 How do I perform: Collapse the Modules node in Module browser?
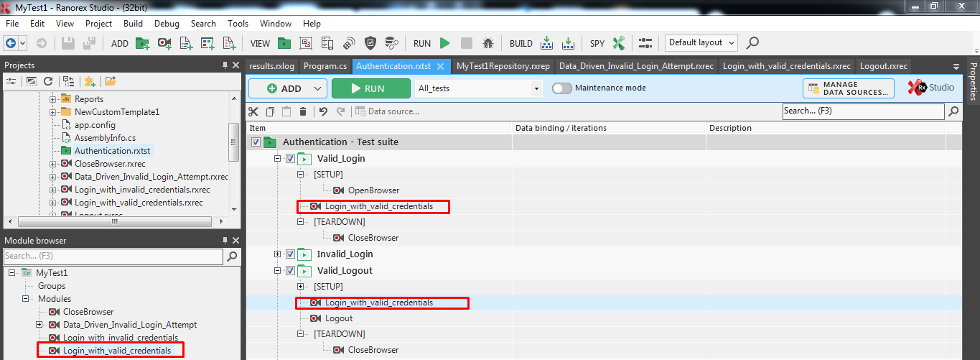(25, 299)
